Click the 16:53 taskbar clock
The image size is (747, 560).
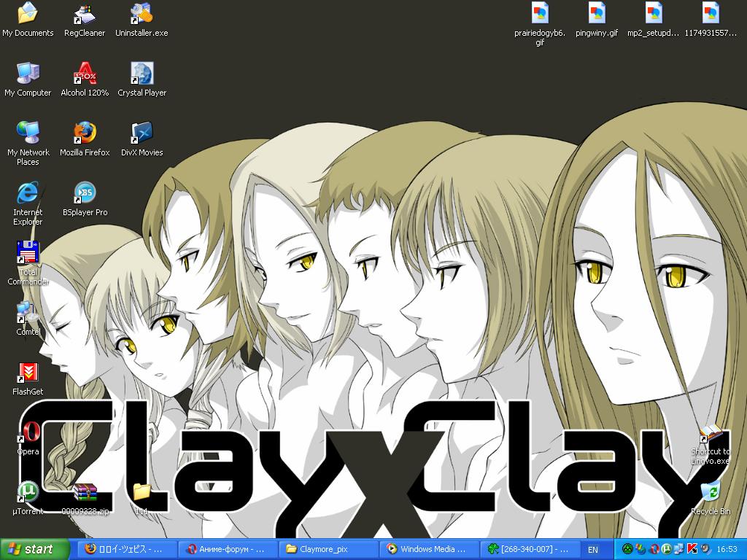point(727,550)
